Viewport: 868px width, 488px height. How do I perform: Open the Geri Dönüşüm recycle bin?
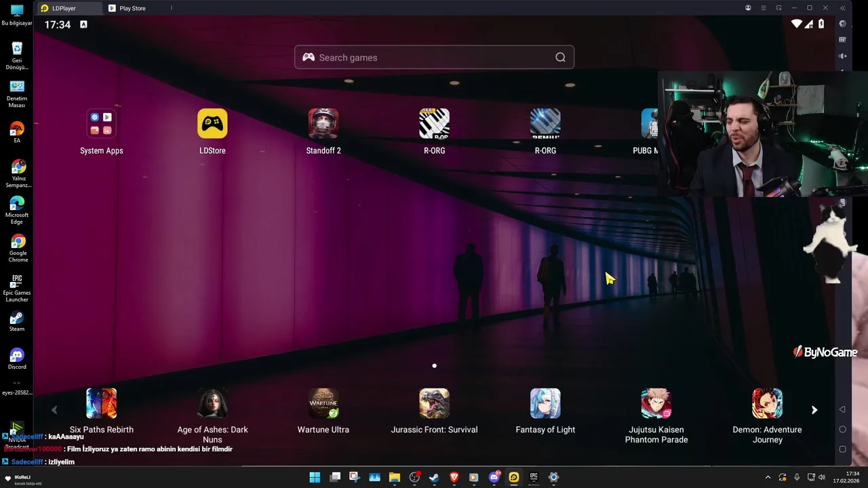click(x=17, y=56)
